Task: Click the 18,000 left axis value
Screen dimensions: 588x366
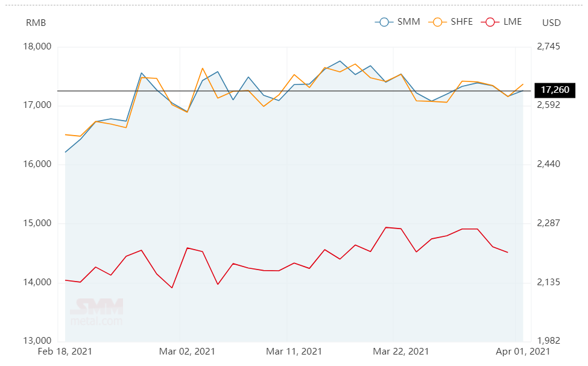Action: tap(37, 46)
